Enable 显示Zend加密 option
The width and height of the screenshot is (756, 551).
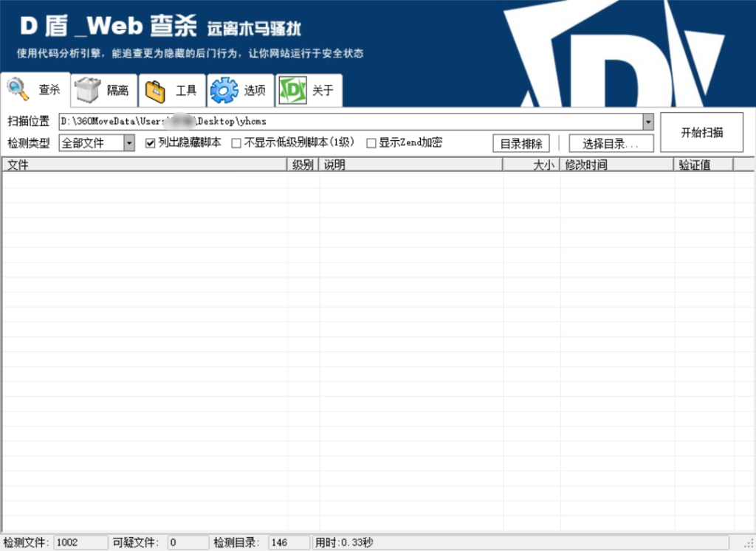pyautogui.click(x=371, y=143)
